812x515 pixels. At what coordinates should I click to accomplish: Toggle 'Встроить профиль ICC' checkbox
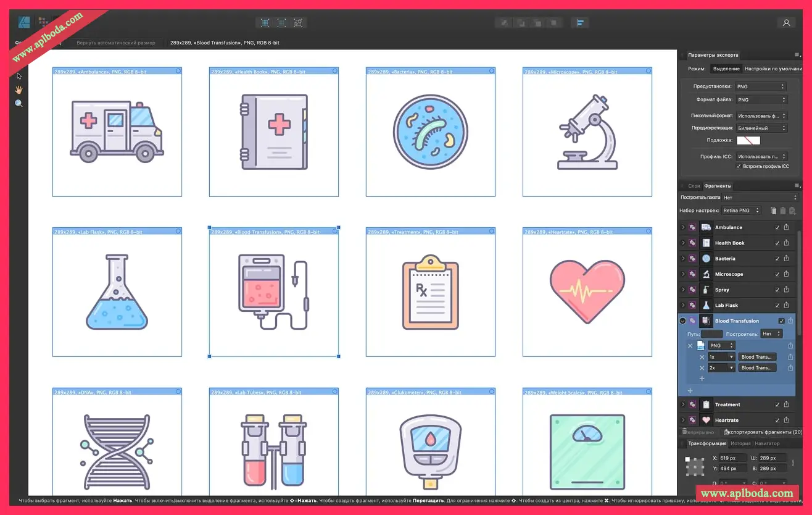pos(739,167)
